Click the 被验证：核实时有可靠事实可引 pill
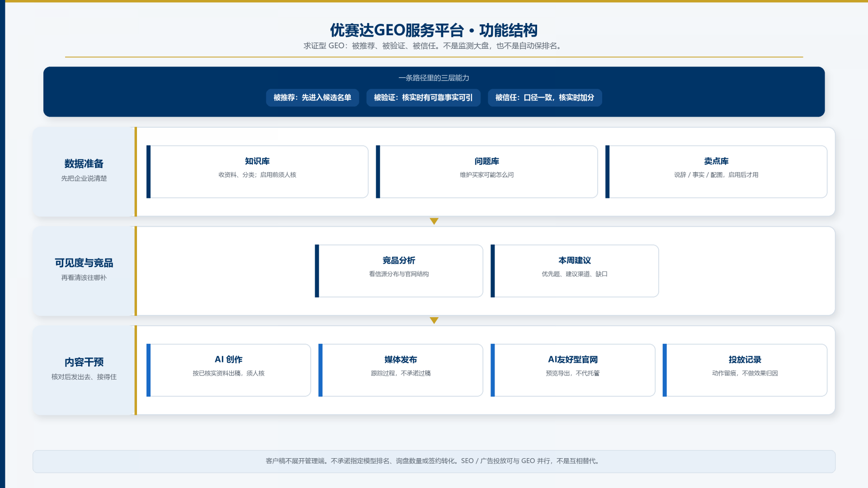The image size is (868, 488). point(423,98)
